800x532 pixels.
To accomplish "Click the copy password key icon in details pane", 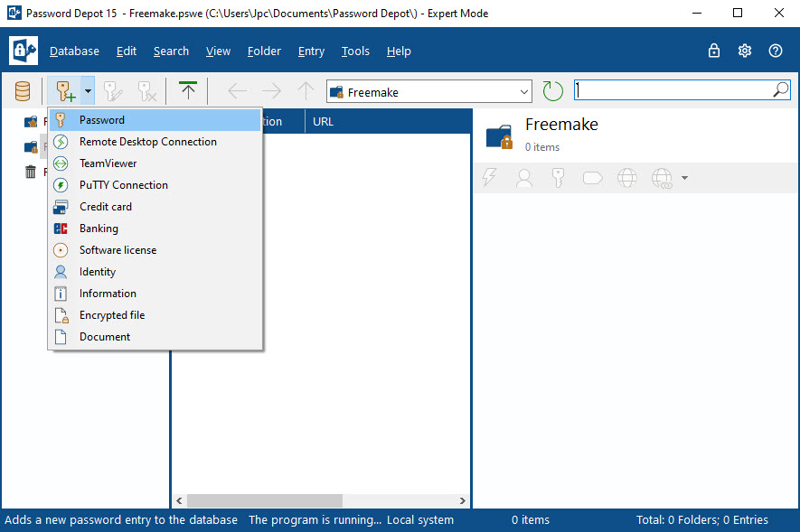I will click(558, 178).
